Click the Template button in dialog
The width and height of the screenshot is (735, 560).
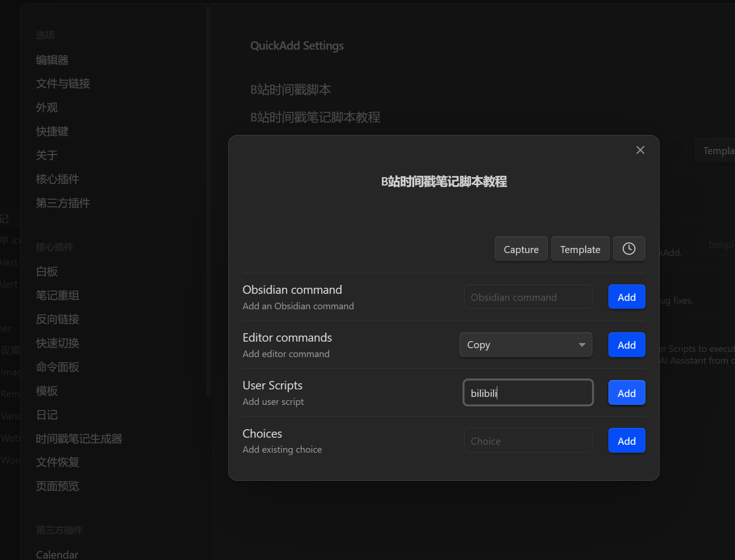tap(580, 249)
